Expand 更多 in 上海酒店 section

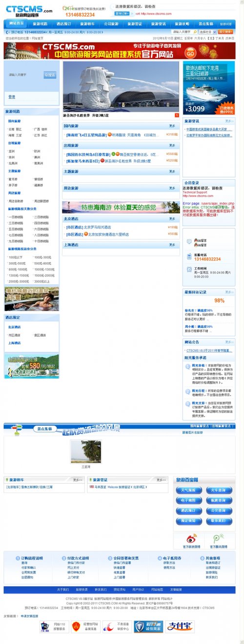172,245
